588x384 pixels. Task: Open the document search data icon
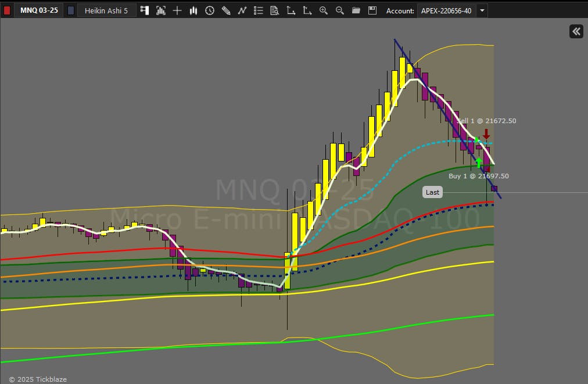pos(274,10)
